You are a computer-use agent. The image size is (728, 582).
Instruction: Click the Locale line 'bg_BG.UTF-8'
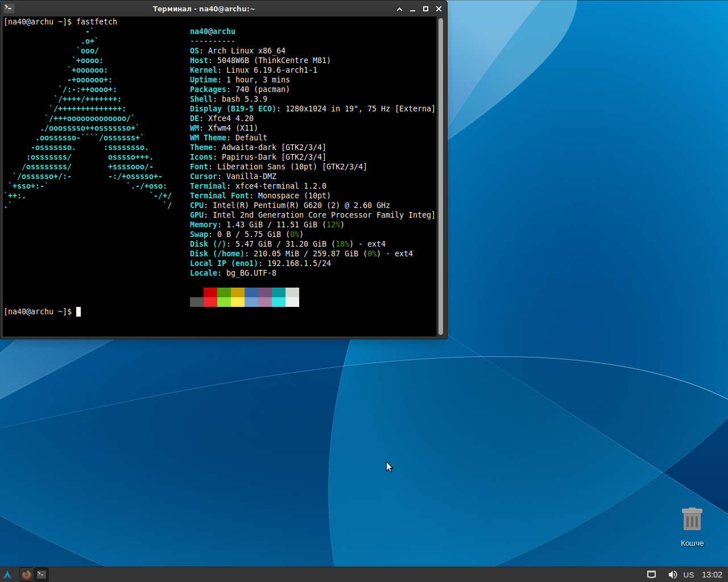pyautogui.click(x=233, y=273)
